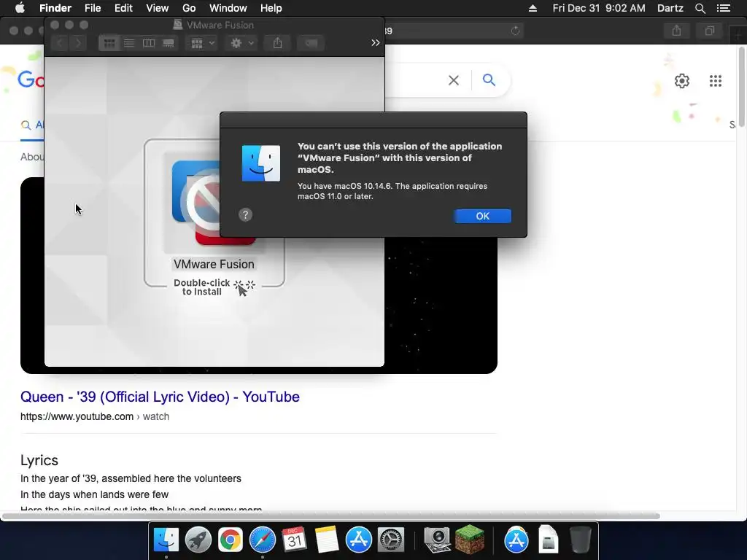Switch Finder window to gallery view

click(x=169, y=43)
